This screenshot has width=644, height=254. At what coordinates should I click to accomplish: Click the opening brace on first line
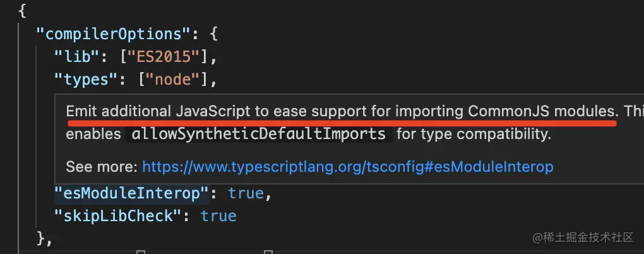[x=22, y=11]
